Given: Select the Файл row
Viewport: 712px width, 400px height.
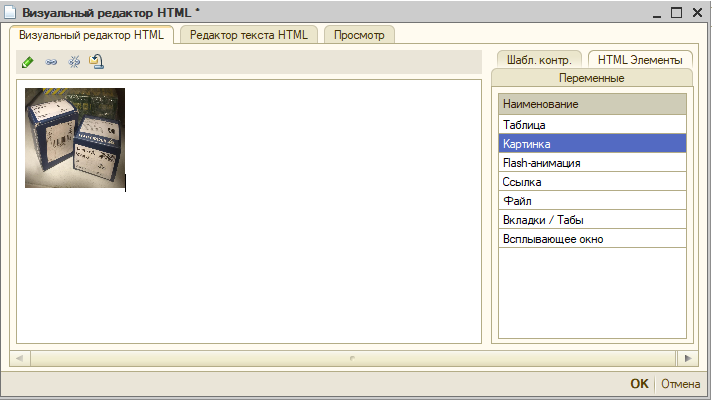Looking at the screenshot, I should point(592,201).
